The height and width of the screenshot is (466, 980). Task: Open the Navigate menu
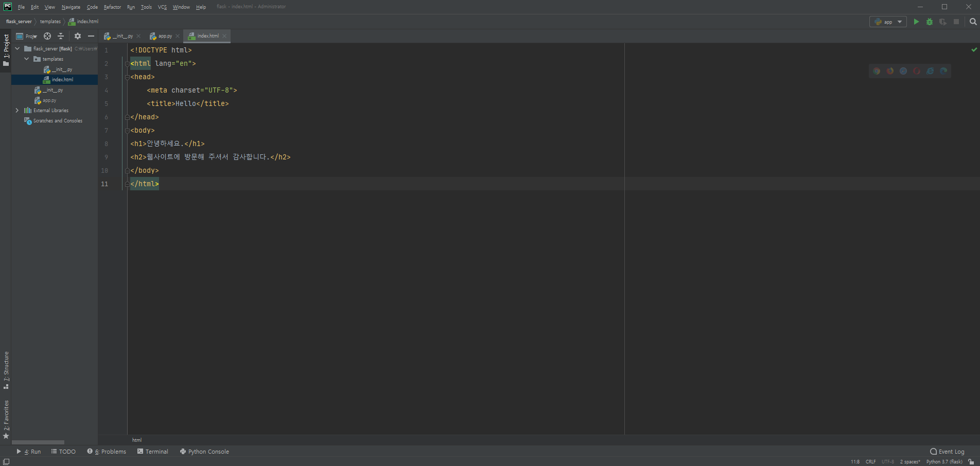click(71, 7)
